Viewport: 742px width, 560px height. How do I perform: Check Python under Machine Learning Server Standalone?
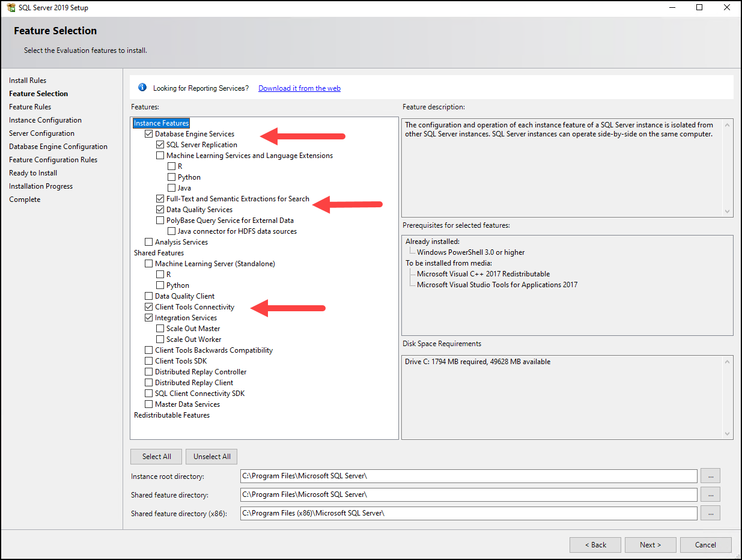(160, 285)
